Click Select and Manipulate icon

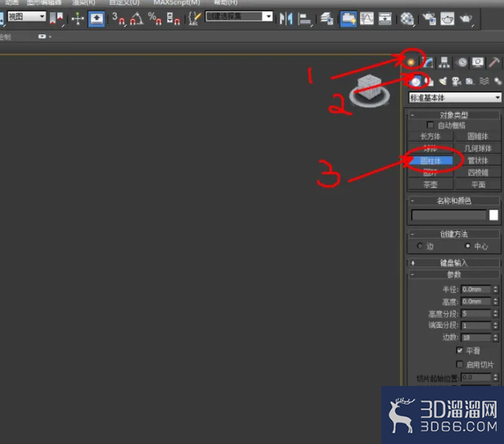click(78, 18)
